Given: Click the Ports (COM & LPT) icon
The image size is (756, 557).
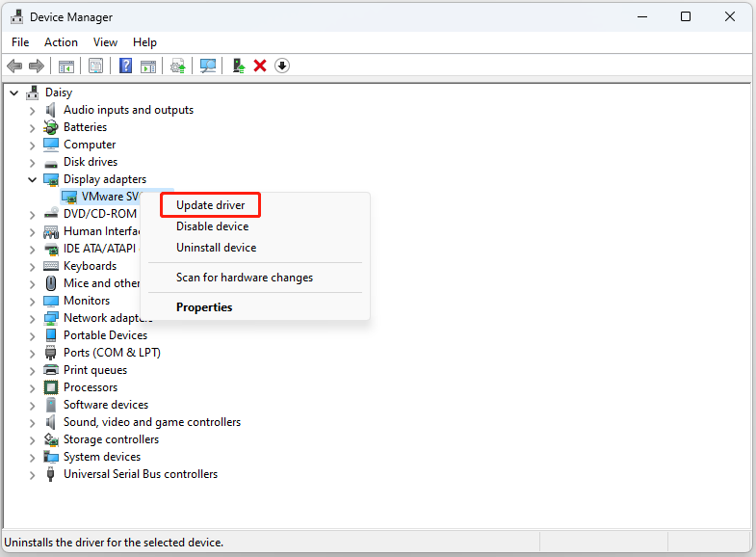Looking at the screenshot, I should pyautogui.click(x=51, y=353).
